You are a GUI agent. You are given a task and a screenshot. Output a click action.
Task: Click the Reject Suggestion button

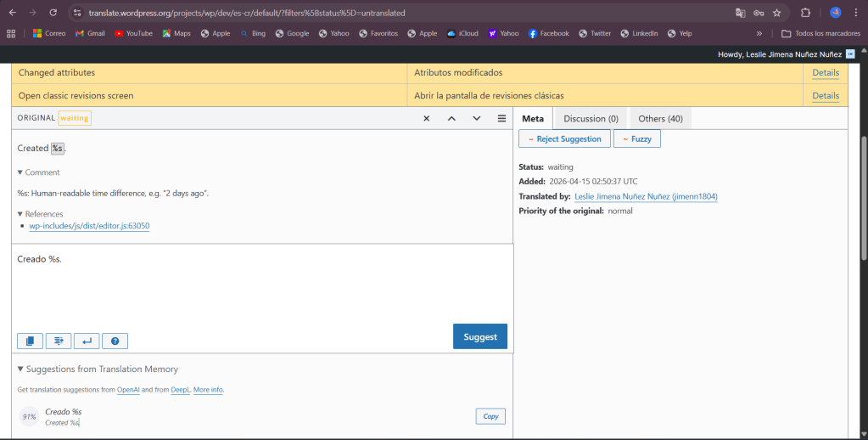pos(564,138)
